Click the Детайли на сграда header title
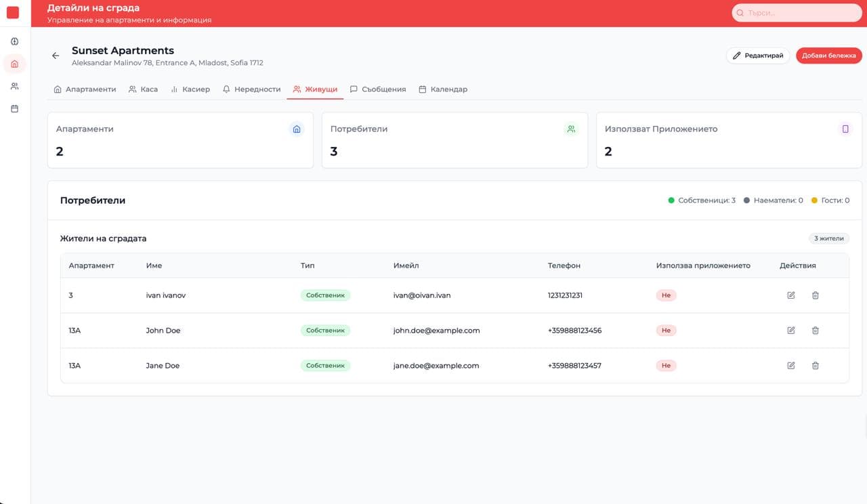The width and height of the screenshot is (867, 504). tap(93, 8)
